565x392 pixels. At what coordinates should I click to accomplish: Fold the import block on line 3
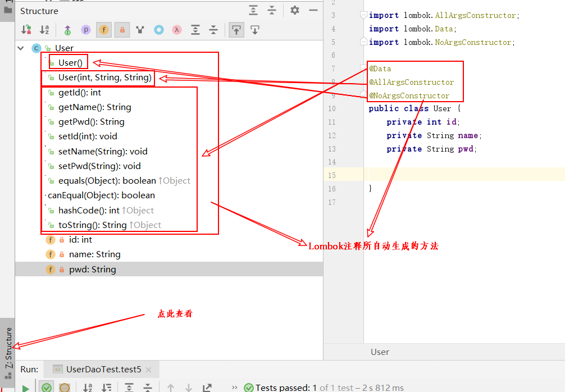[363, 15]
